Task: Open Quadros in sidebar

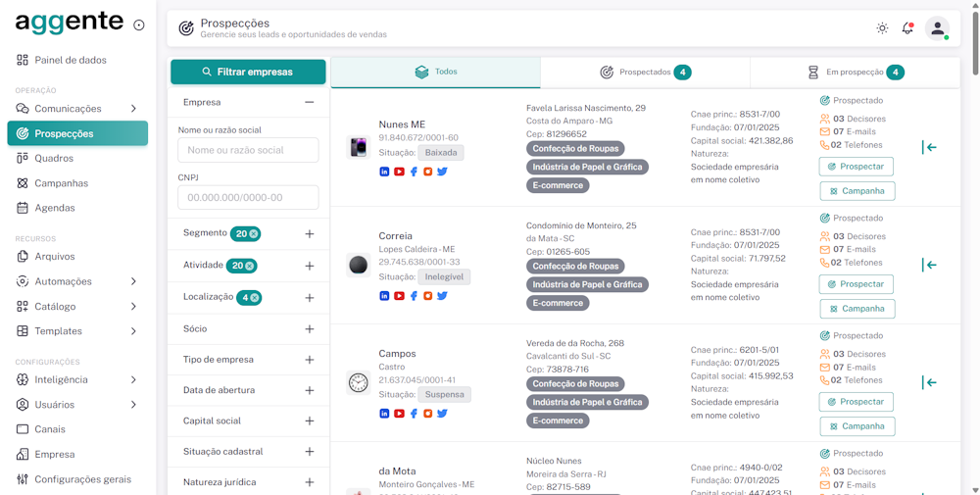Action: click(x=77, y=158)
